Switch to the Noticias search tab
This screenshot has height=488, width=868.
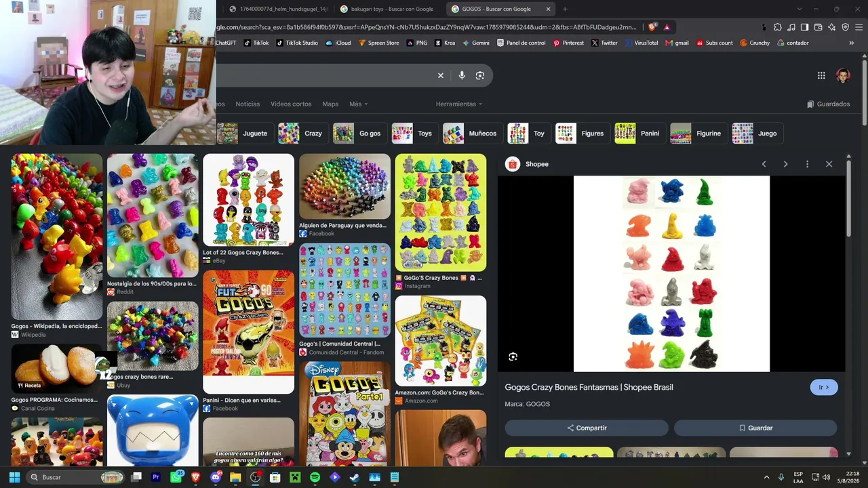click(248, 104)
